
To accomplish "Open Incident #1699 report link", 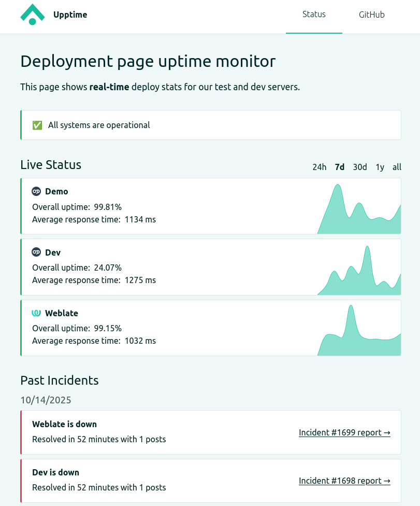I will (x=344, y=432).
